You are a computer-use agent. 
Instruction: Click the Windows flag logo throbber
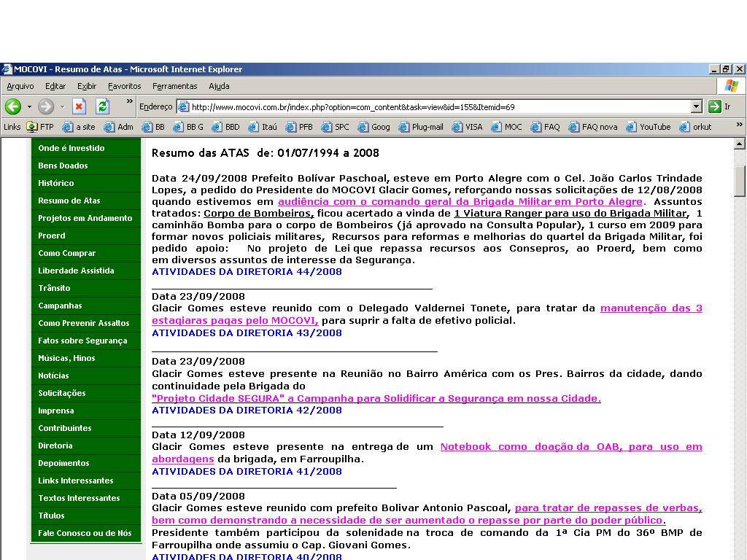tap(731, 86)
